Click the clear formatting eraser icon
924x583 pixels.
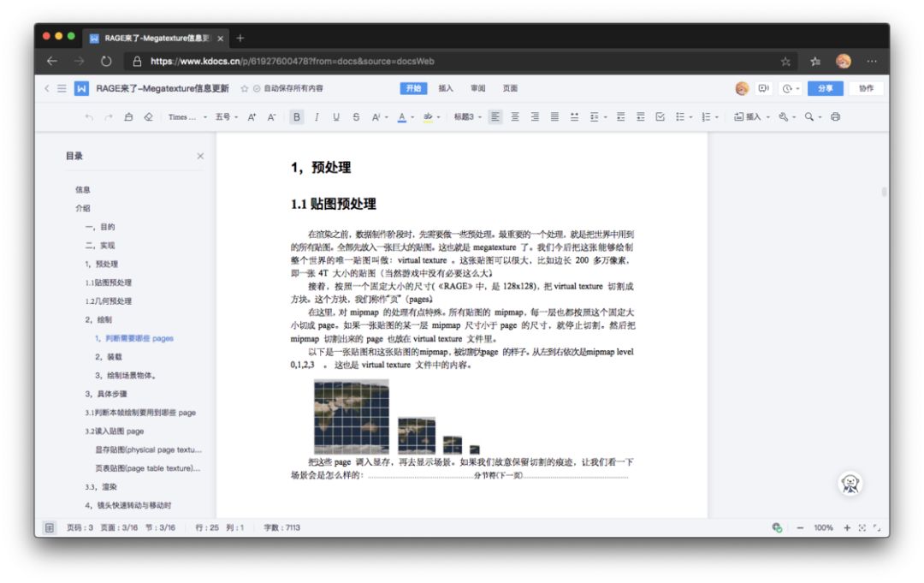(149, 116)
